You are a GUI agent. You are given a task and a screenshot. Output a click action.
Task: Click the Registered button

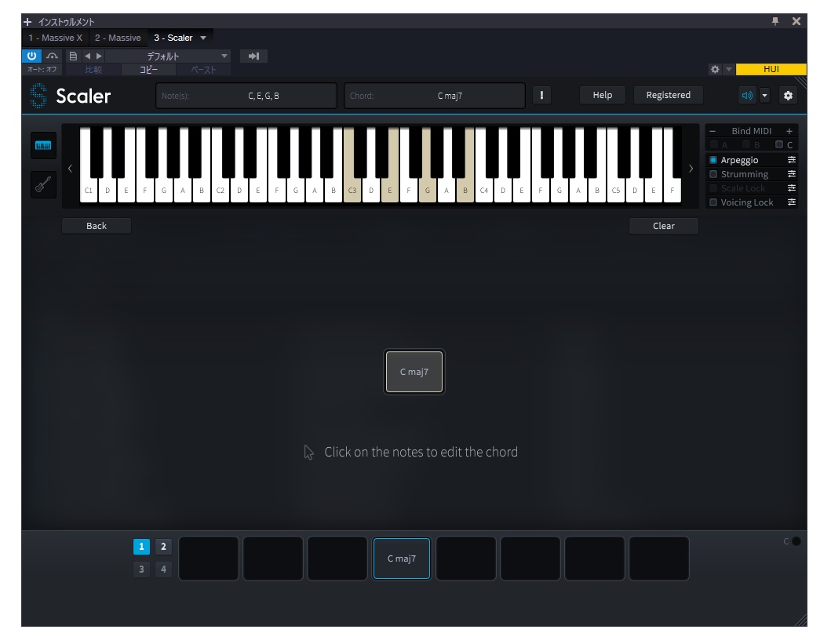coord(669,96)
